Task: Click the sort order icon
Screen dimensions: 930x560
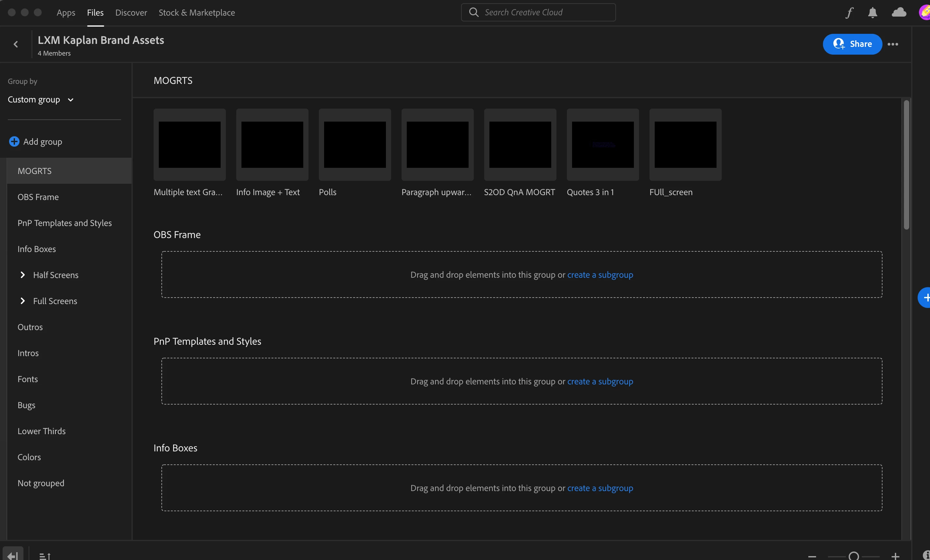Action: pyautogui.click(x=45, y=555)
